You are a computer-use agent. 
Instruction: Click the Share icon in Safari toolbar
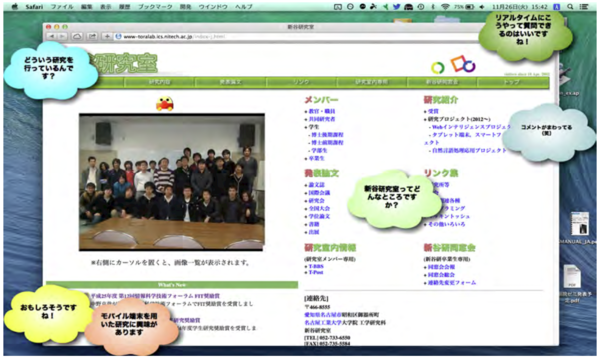pyautogui.click(x=93, y=36)
